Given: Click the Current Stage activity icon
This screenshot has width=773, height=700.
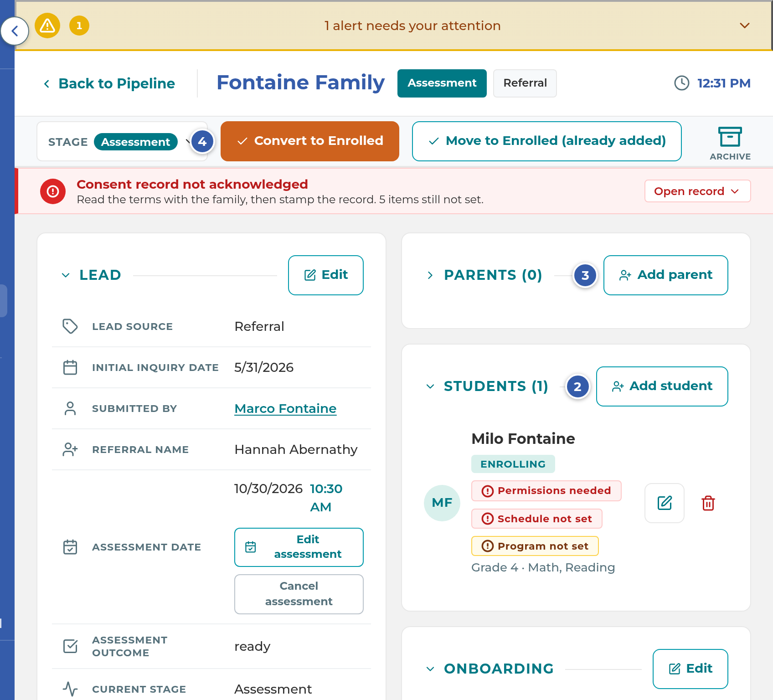Looking at the screenshot, I should [x=70, y=689].
